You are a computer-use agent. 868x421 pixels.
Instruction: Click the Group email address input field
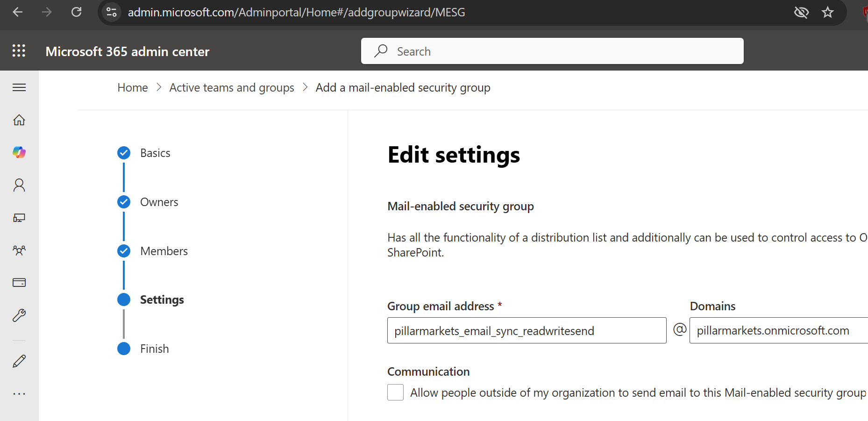[526, 330]
